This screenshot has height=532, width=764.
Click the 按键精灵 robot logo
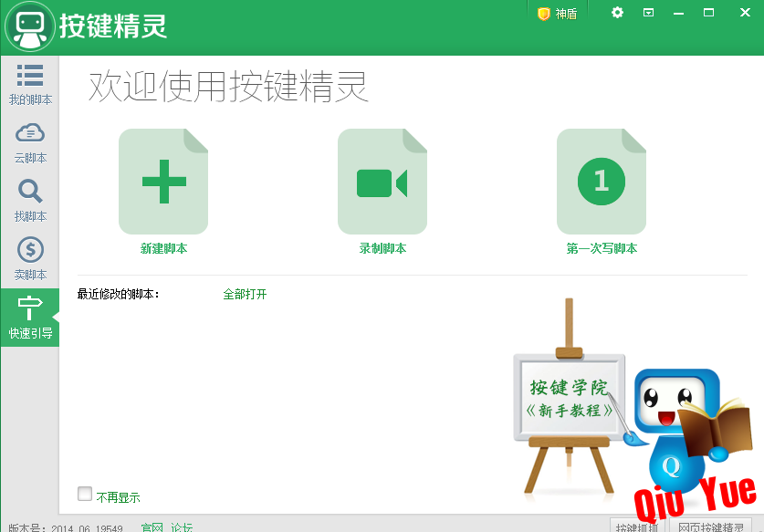click(29, 26)
